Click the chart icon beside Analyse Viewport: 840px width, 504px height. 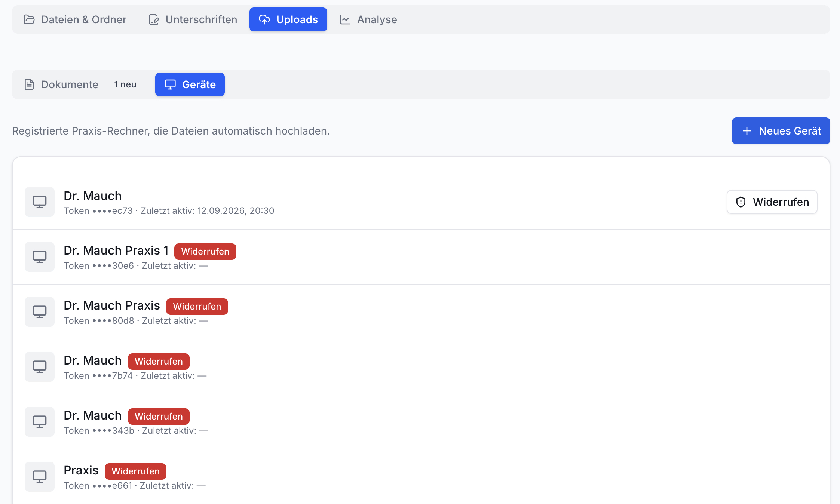coord(345,19)
